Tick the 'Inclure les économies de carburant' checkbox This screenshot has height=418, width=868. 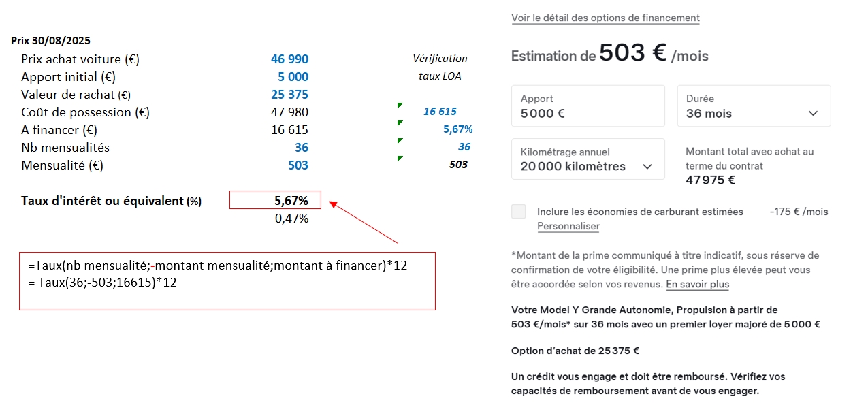click(519, 212)
